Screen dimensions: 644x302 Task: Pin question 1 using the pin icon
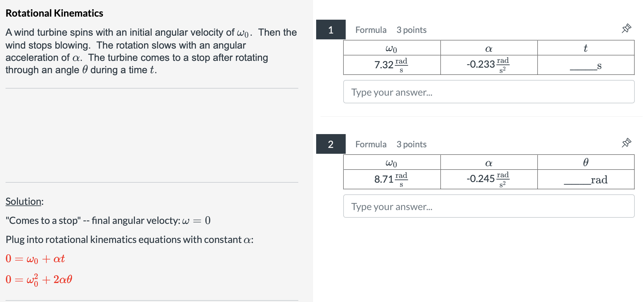tap(627, 29)
